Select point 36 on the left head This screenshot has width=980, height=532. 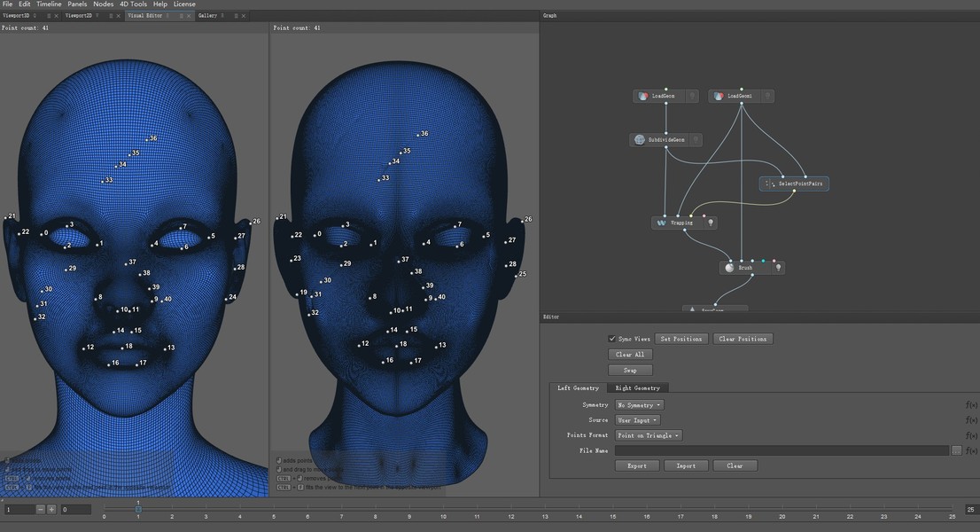[x=146, y=140]
